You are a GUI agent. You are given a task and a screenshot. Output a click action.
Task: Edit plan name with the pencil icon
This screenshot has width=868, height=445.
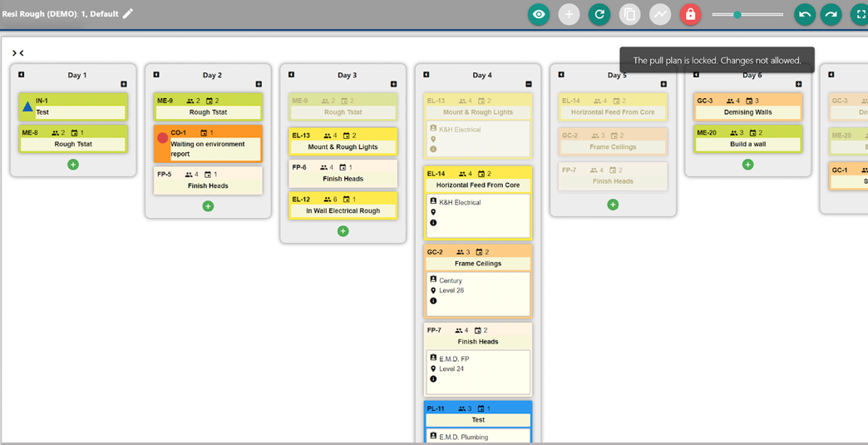point(128,13)
